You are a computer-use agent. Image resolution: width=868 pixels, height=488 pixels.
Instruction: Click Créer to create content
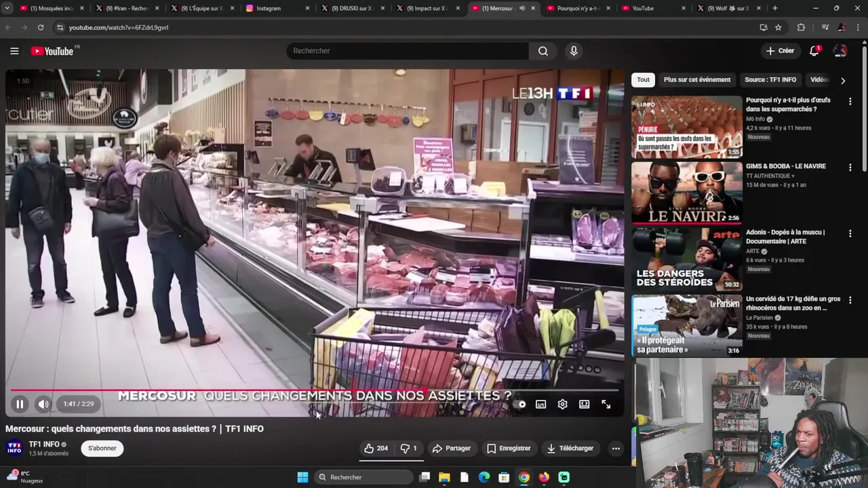780,51
